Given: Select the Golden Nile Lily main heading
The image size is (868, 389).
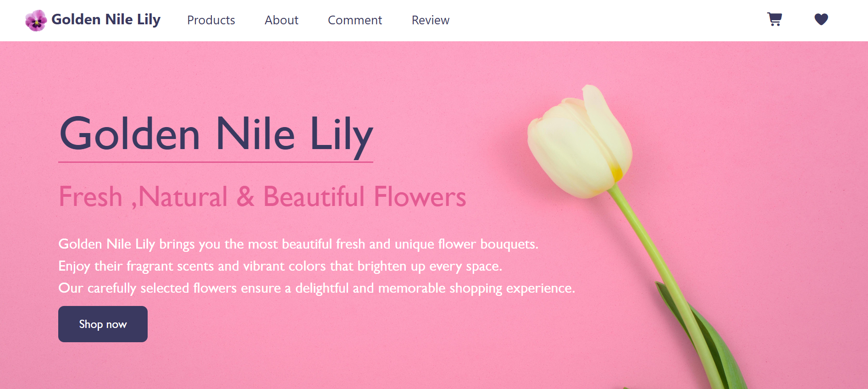Looking at the screenshot, I should coord(216,134).
